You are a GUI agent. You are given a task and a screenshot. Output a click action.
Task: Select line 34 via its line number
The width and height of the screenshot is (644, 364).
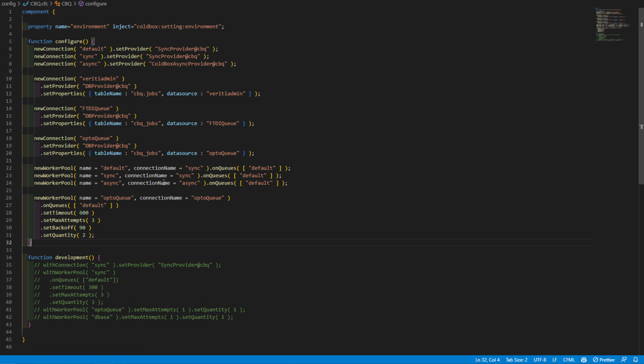pyautogui.click(x=9, y=258)
